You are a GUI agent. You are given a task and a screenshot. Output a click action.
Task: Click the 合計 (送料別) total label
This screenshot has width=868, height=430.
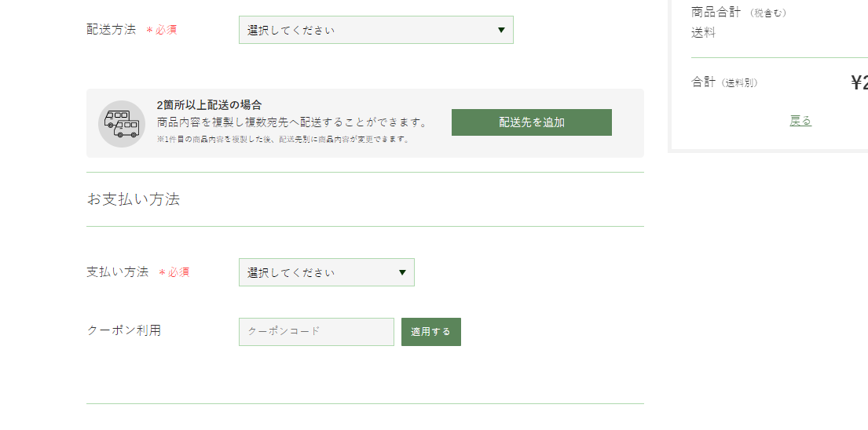click(x=724, y=82)
